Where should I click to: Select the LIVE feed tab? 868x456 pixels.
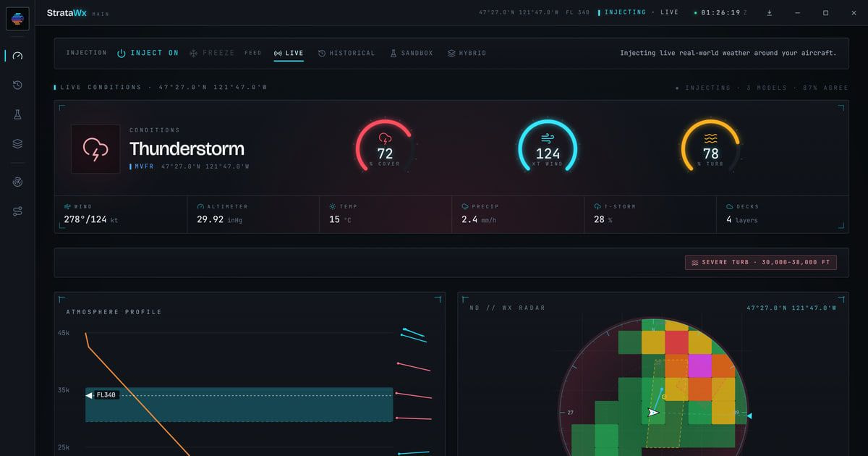[x=289, y=53]
